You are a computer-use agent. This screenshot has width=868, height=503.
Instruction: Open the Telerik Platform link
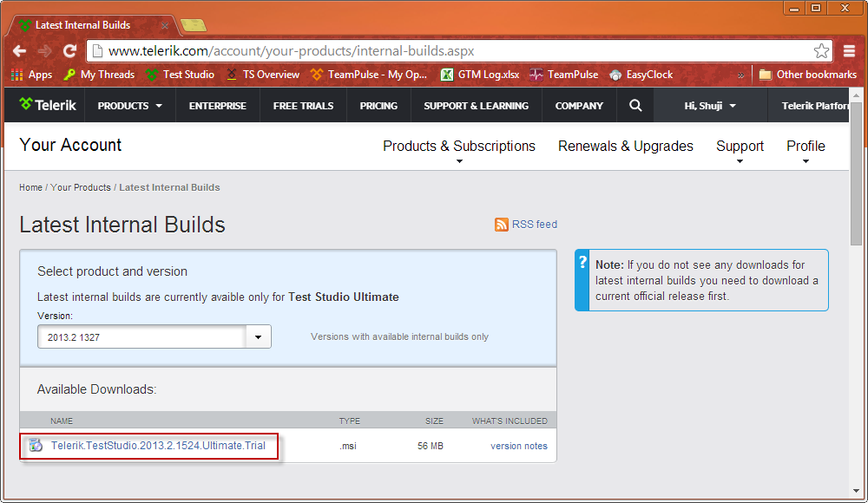pyautogui.click(x=814, y=106)
